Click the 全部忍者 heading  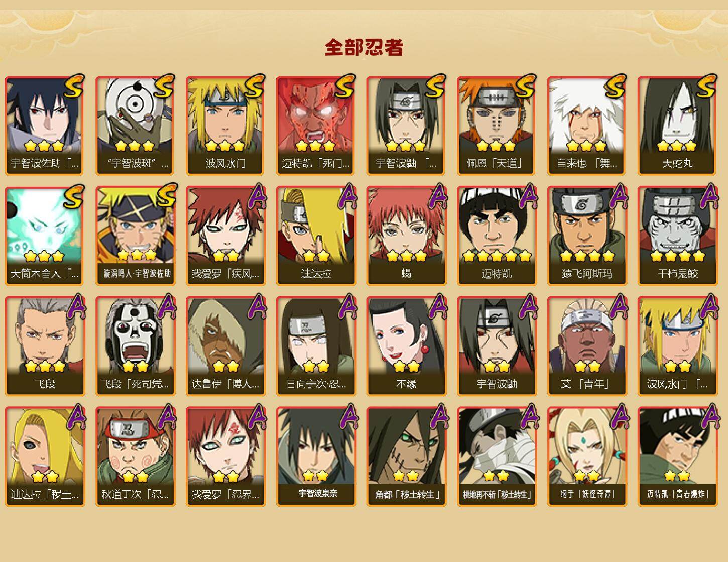[x=364, y=47]
